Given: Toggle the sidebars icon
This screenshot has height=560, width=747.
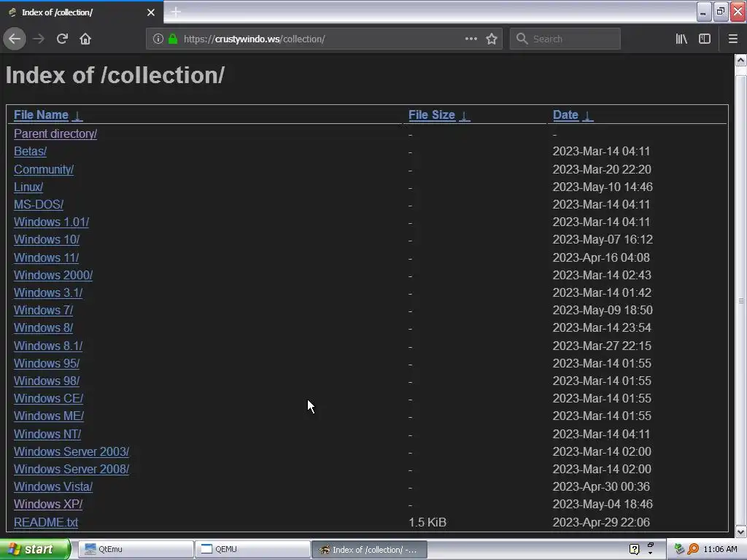Looking at the screenshot, I should [x=705, y=39].
